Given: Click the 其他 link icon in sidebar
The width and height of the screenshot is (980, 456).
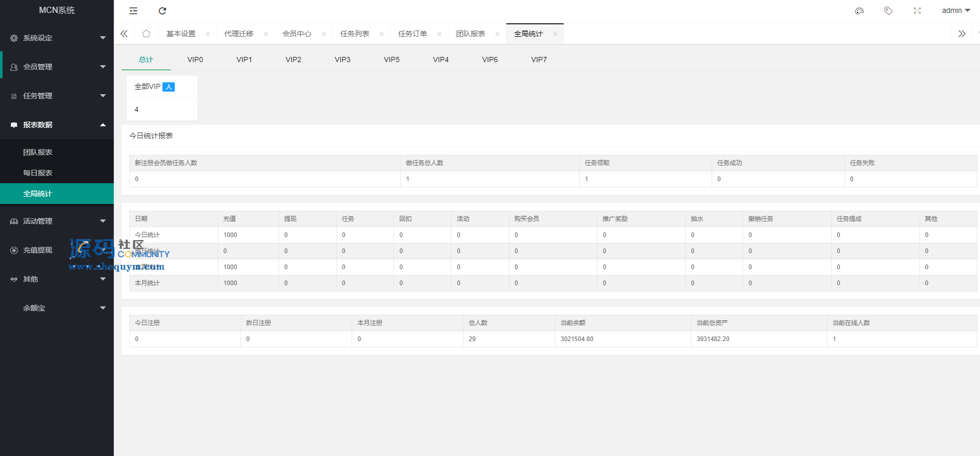Looking at the screenshot, I should click(14, 279).
